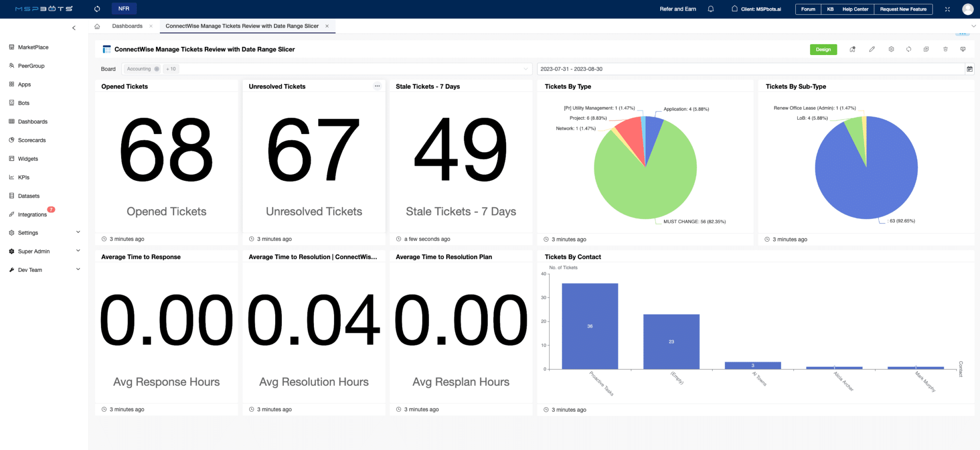This screenshot has height=450, width=980.
Task: Clone dashboard with duplicate icon
Action: 926,49
